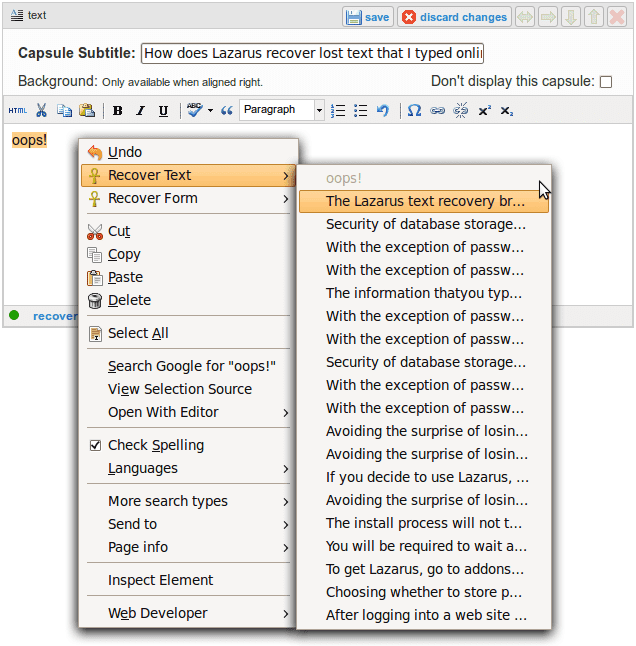
Task: Expand the Web Developer submenu
Action: pos(189,613)
